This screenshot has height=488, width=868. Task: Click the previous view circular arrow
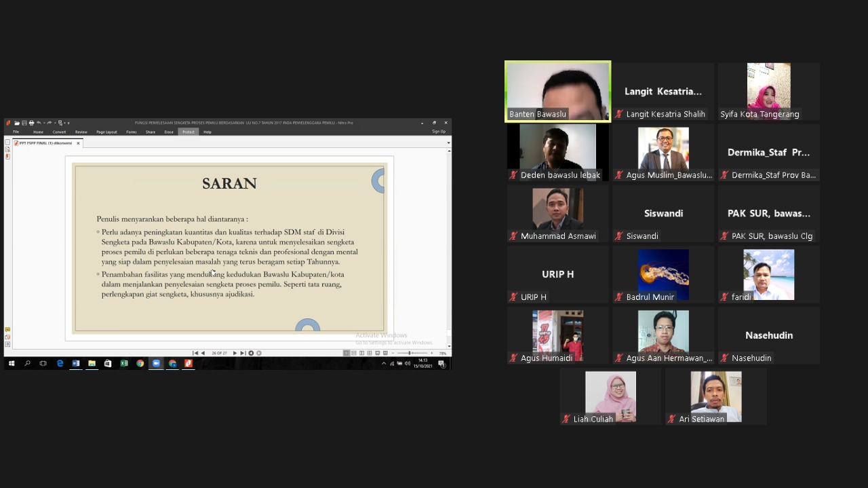pos(251,353)
